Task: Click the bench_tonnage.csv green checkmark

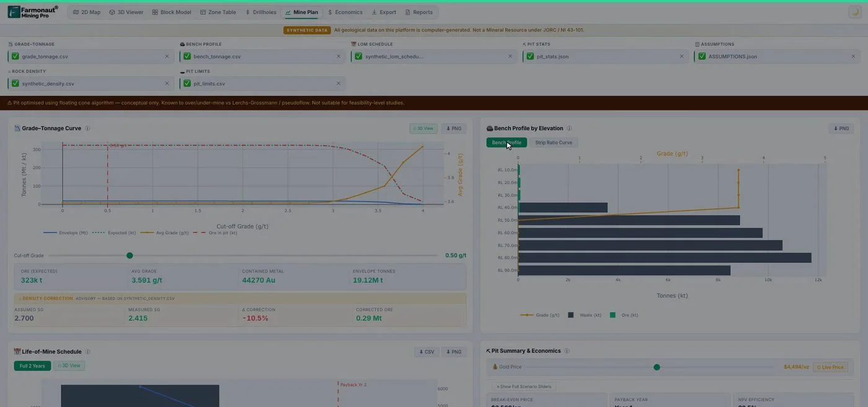Action: [187, 56]
